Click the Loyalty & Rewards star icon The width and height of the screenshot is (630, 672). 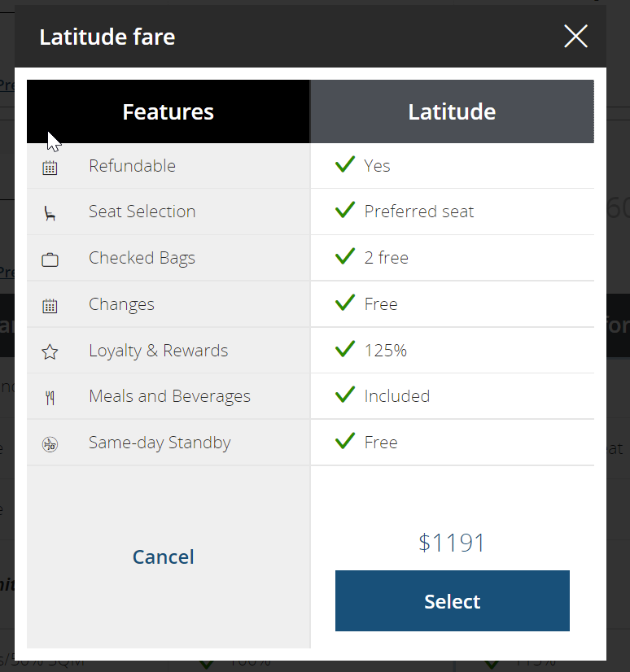click(x=50, y=351)
